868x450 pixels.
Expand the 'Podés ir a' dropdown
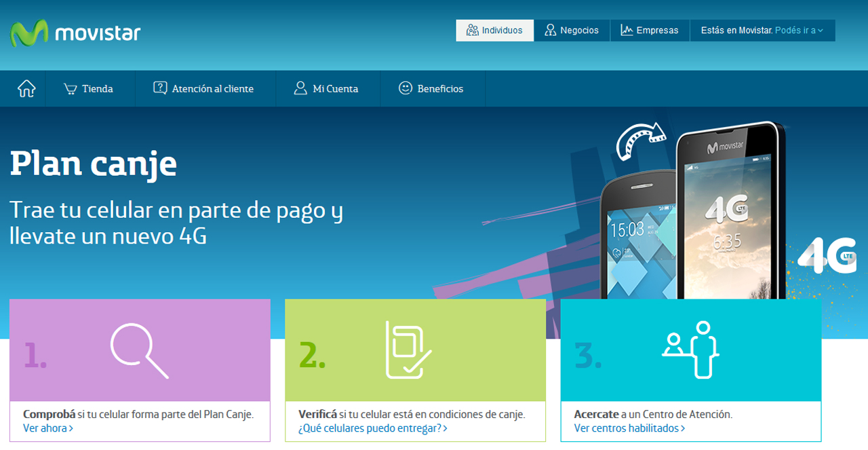coord(799,31)
